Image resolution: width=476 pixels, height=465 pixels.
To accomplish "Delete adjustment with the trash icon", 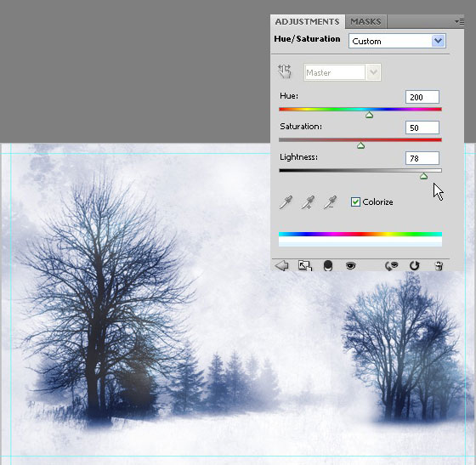I will (x=439, y=265).
